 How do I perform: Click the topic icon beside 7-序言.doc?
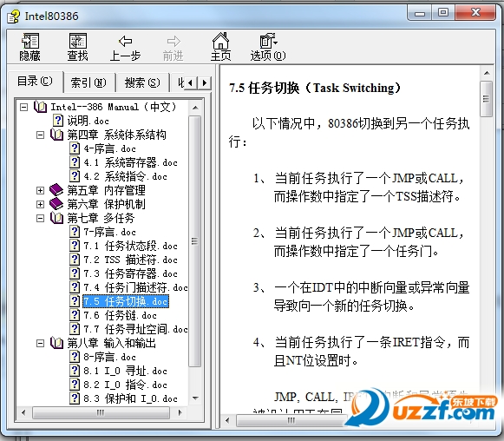[75, 232]
